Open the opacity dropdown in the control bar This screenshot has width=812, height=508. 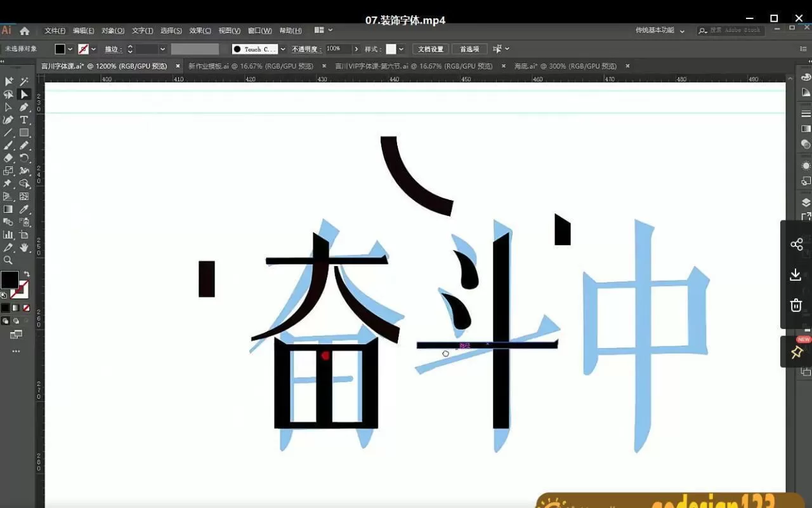coord(357,49)
